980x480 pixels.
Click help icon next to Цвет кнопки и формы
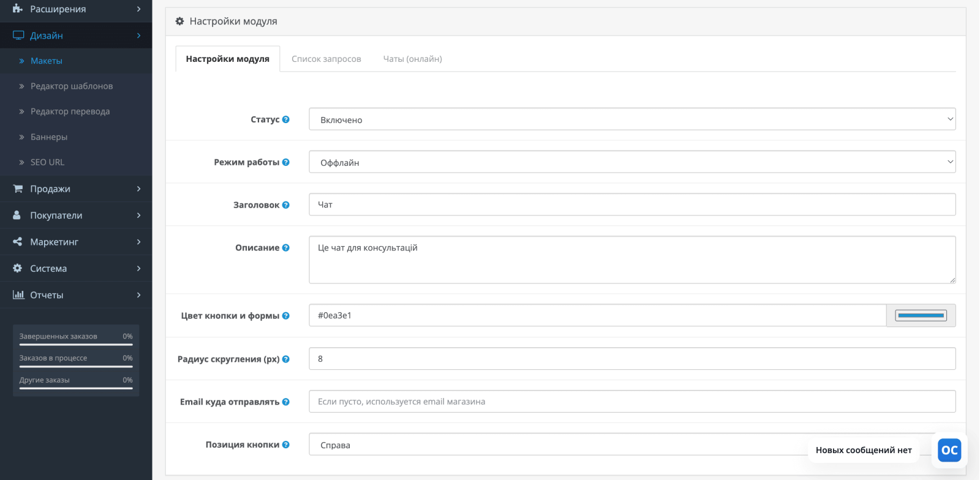286,316
